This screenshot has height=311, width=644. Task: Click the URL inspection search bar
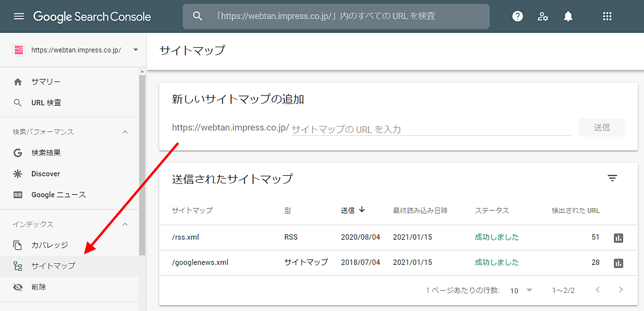click(336, 16)
